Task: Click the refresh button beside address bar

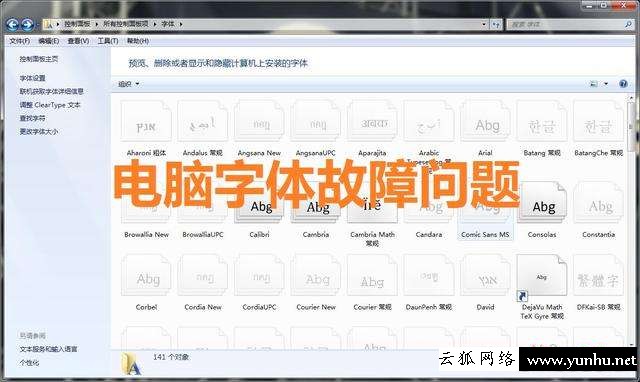Action: [x=496, y=24]
